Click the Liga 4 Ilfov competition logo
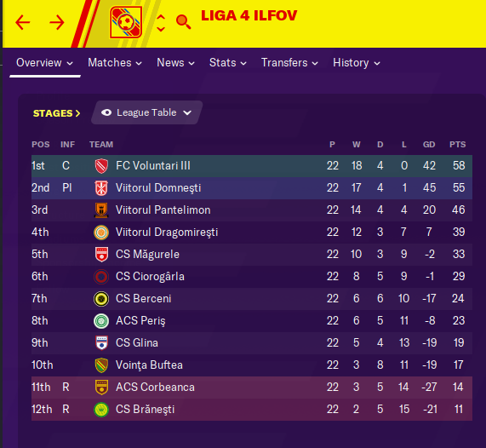The height and width of the screenshot is (448, 486). coord(126,22)
